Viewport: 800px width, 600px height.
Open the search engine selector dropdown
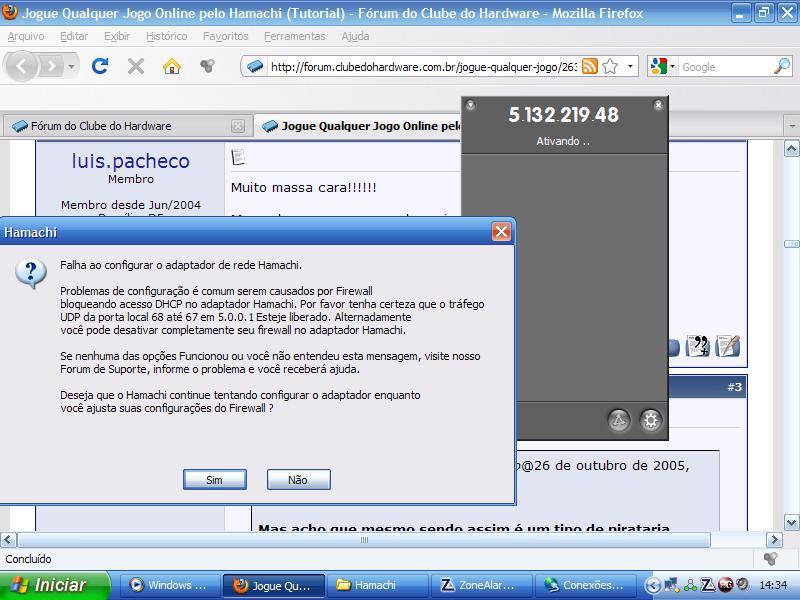coord(662,66)
